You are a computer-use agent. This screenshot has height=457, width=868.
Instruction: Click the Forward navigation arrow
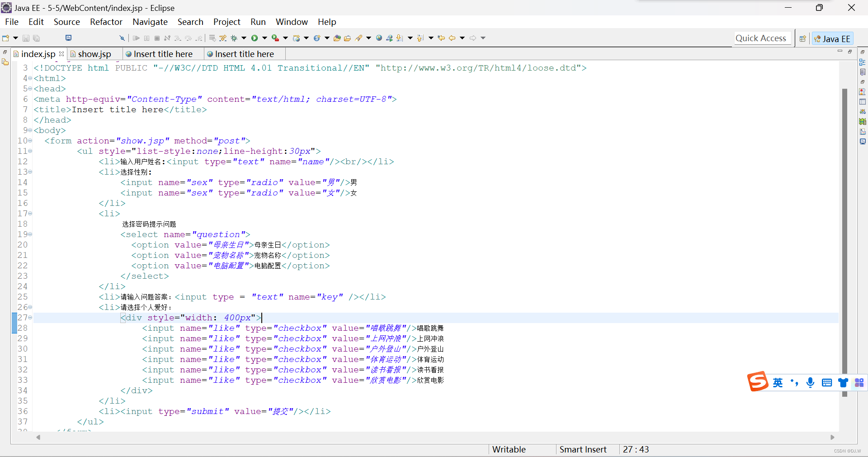click(473, 38)
